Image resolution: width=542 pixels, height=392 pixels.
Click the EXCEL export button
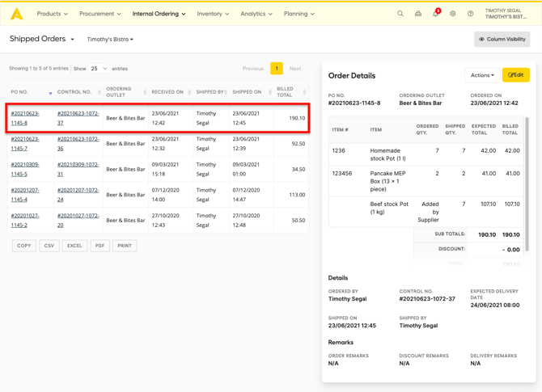coord(74,246)
